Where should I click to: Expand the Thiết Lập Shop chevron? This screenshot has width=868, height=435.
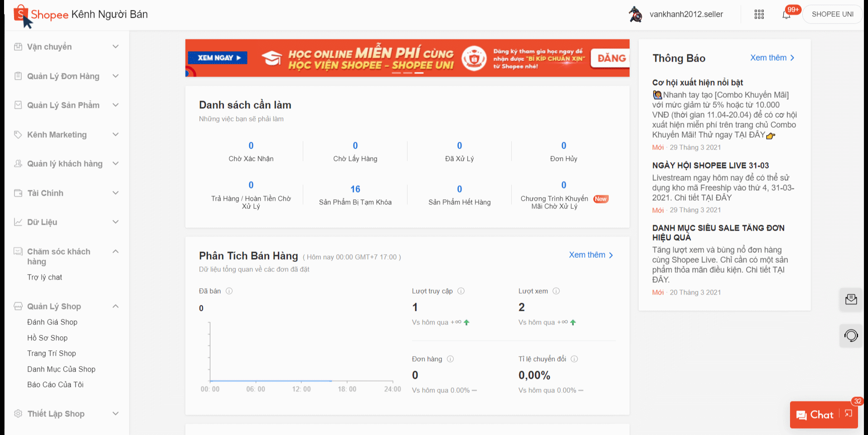click(116, 414)
